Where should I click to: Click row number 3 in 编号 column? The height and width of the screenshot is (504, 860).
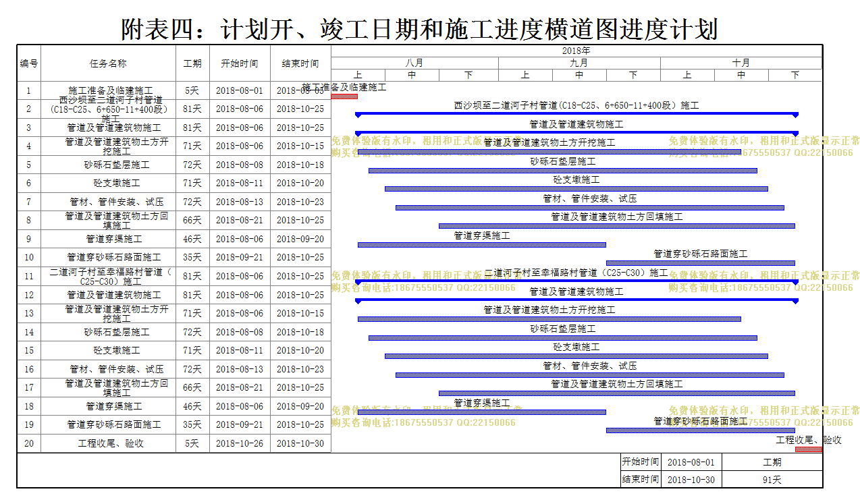[x=29, y=128]
